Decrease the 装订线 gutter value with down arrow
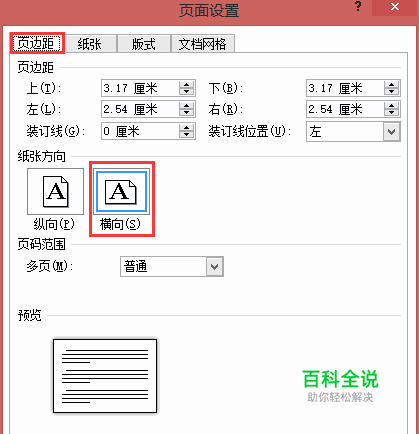 click(187, 135)
